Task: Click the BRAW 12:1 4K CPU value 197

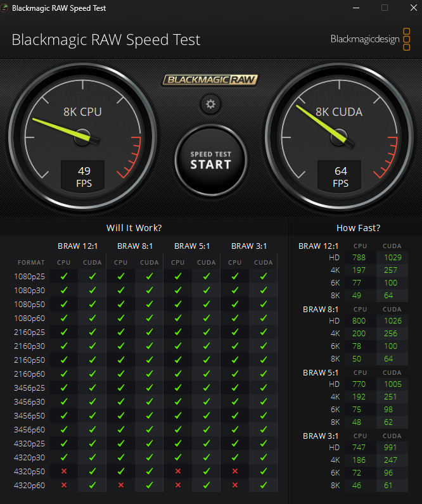Action: pos(359,270)
